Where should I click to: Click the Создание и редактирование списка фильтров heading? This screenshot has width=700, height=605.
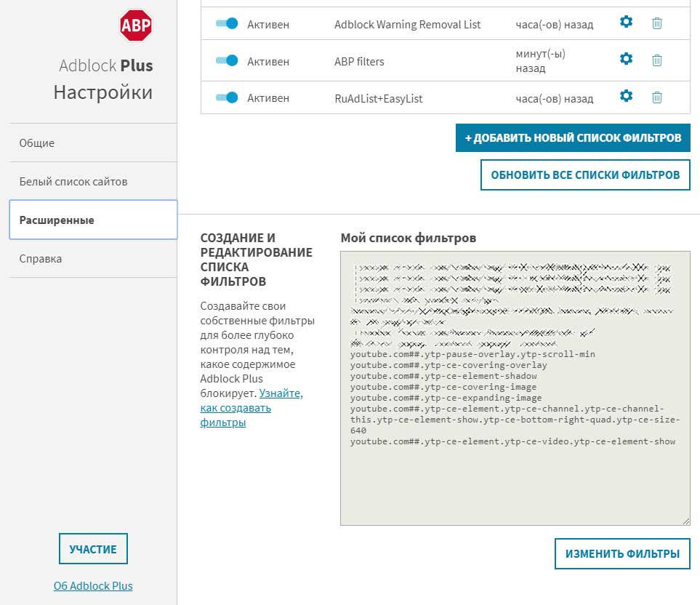(x=257, y=260)
